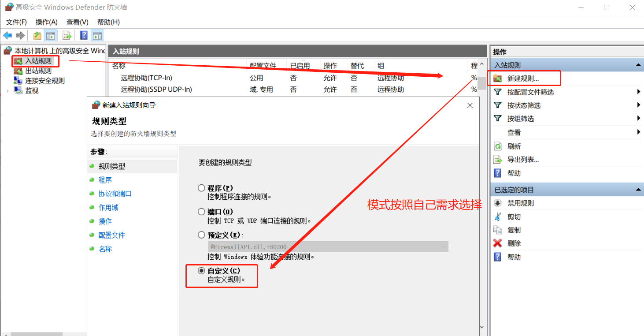Screen dimensions: 644x336
Task: Click the 剪切 scissors icon
Action: [x=498, y=217]
